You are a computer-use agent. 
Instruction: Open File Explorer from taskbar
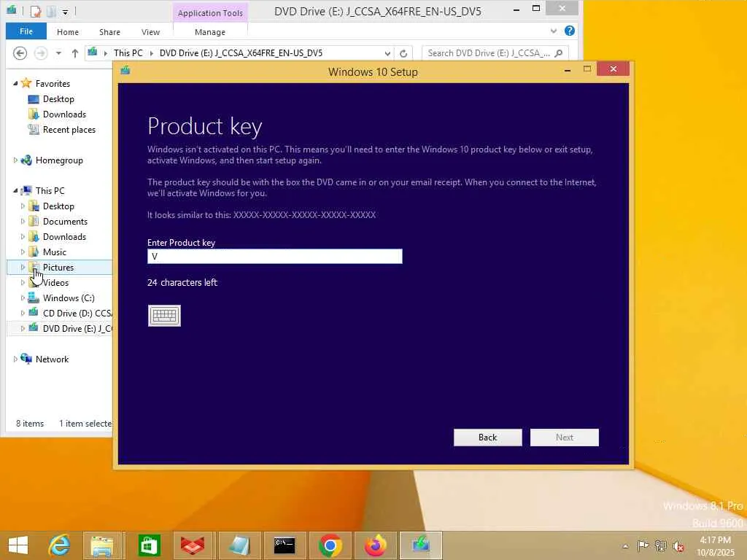point(103,545)
